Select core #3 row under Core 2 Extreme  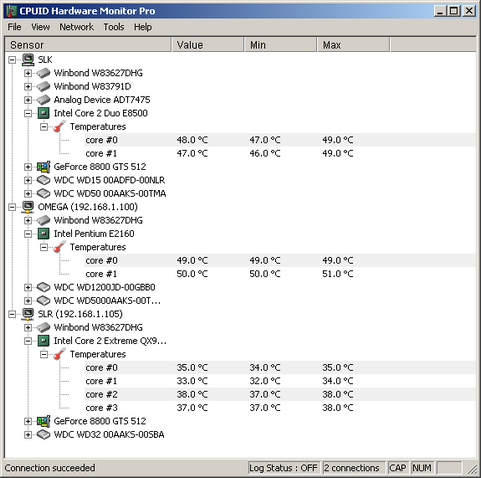coord(280,408)
